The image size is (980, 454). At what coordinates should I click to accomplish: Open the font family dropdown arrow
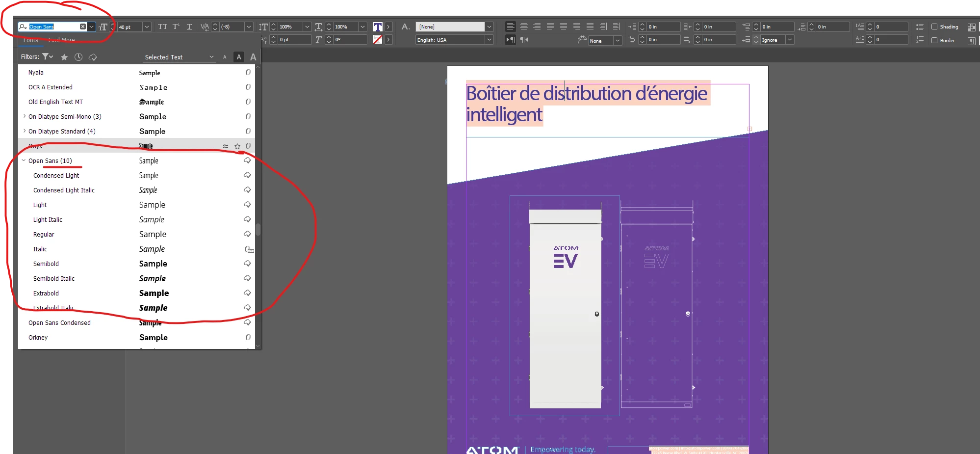pyautogui.click(x=92, y=27)
